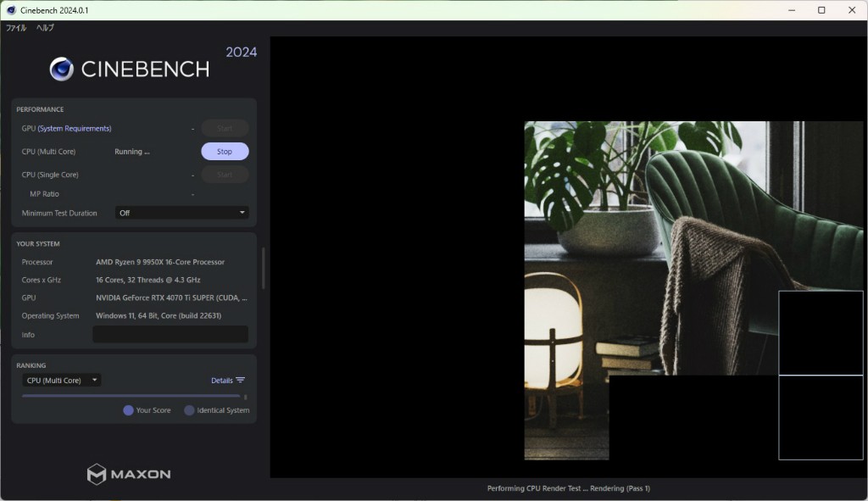
Task: Click the ranking score progress bar
Action: pos(131,396)
